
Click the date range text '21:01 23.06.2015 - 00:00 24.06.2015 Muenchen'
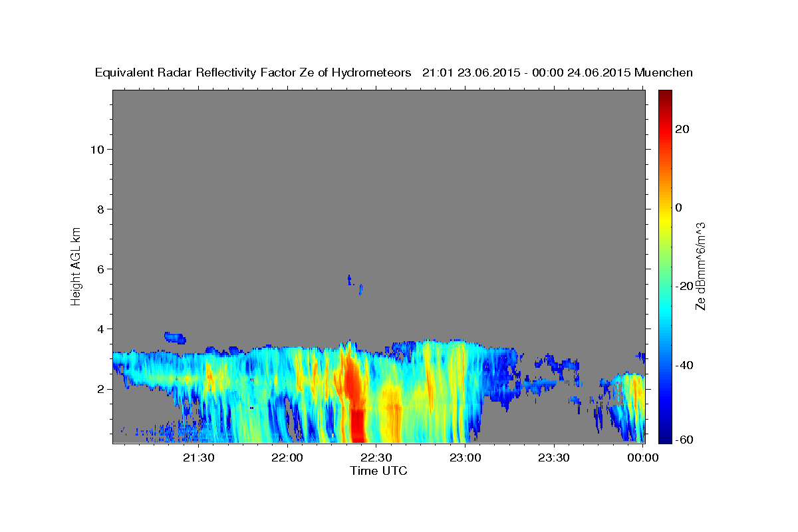click(558, 73)
